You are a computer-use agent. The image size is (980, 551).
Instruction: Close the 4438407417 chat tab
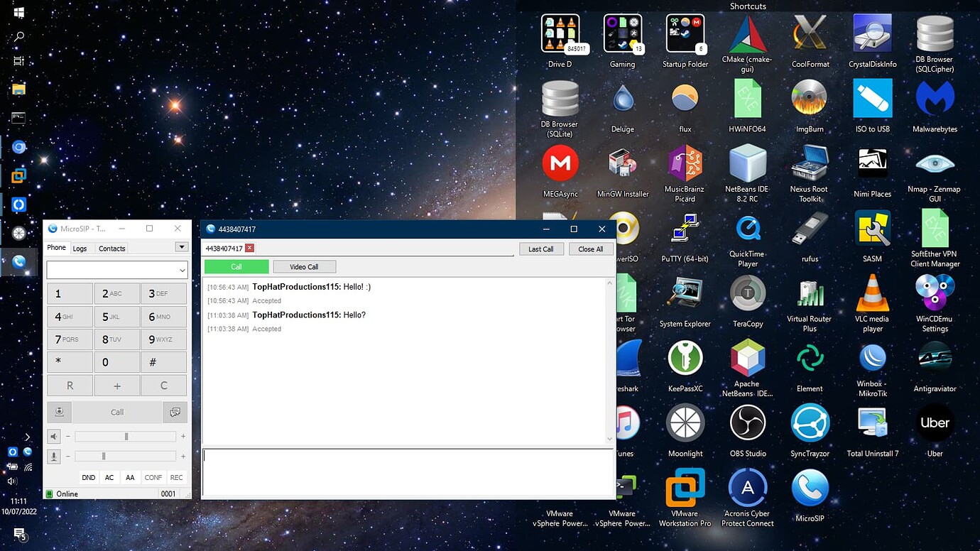tap(249, 248)
